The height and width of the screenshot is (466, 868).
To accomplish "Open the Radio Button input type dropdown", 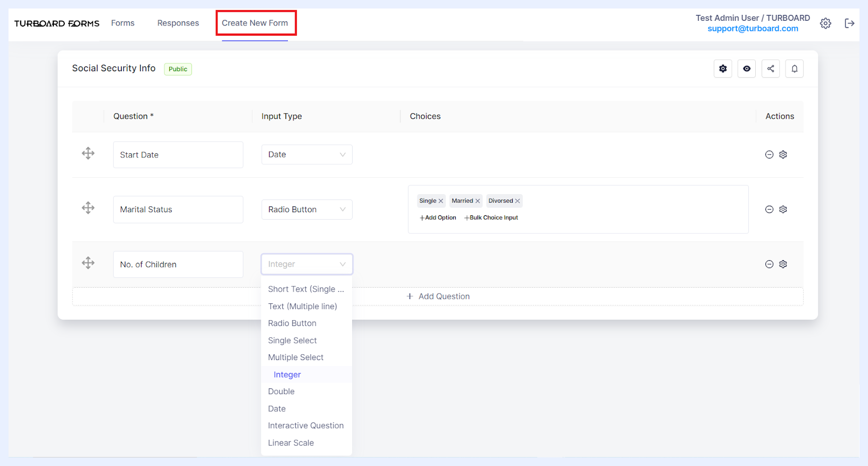I will click(307, 210).
